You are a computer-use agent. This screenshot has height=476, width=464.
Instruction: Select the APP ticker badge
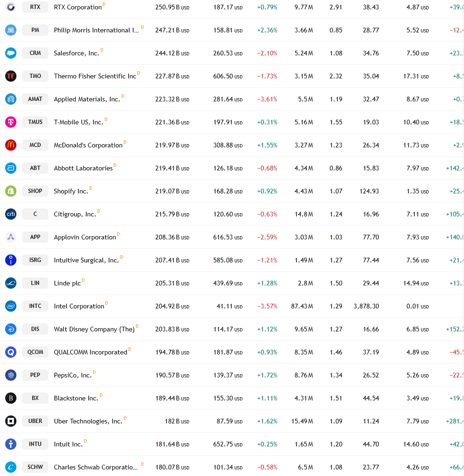(35, 237)
